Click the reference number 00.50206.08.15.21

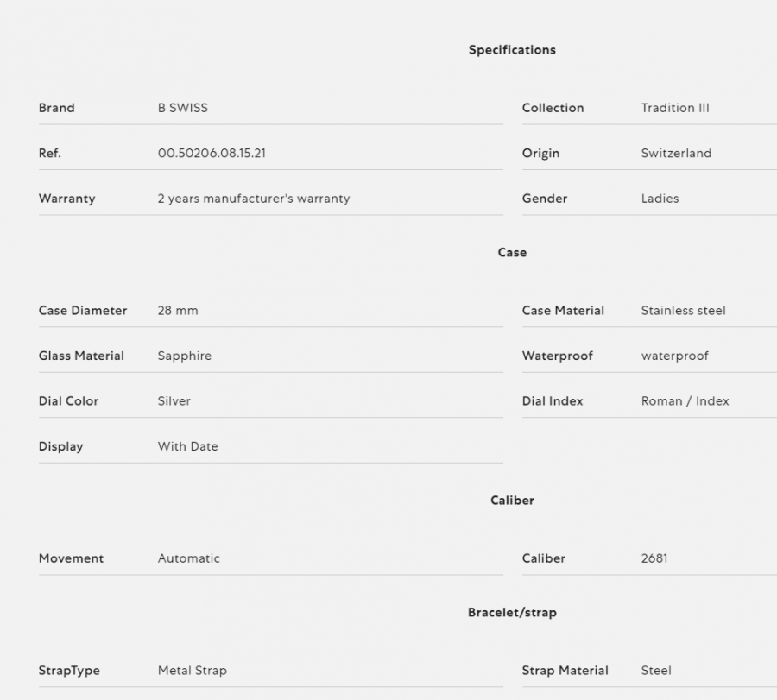pos(212,153)
